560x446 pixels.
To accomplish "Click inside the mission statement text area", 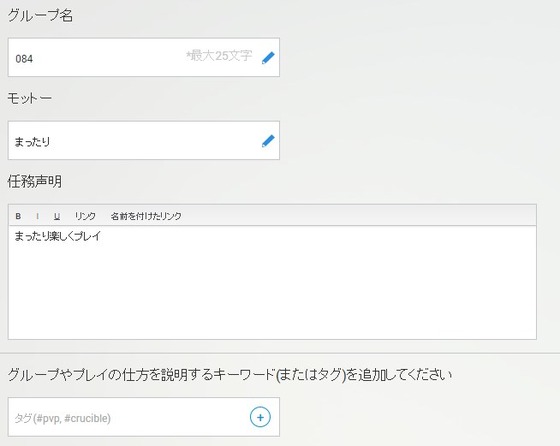I will point(272,282).
